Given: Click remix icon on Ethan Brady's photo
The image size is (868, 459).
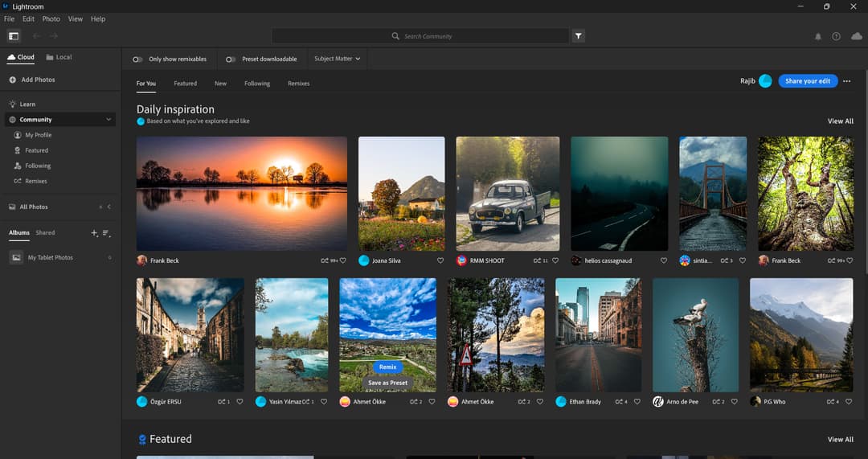Looking at the screenshot, I should (619, 402).
